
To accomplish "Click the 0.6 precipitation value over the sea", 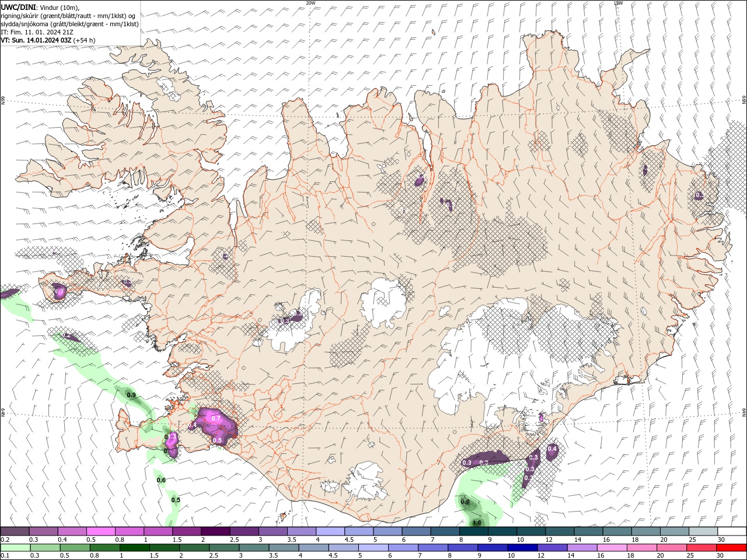I will point(161,480).
